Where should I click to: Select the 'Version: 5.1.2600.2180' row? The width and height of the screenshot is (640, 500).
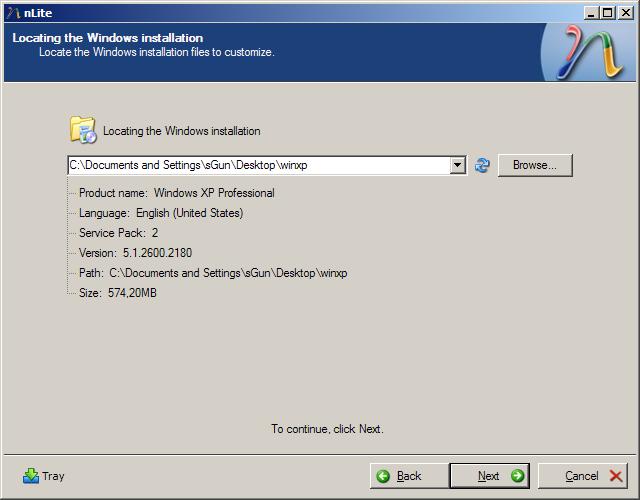[x=136, y=253]
